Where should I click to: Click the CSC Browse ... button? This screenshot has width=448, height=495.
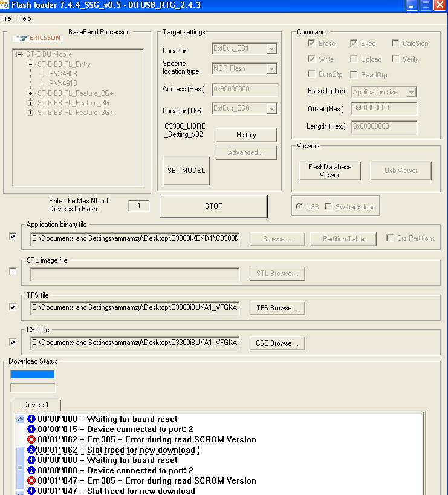point(278,343)
